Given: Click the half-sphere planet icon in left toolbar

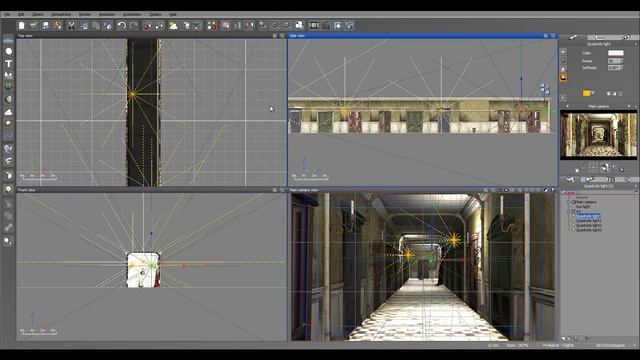Looking at the screenshot, I should 8,99.
